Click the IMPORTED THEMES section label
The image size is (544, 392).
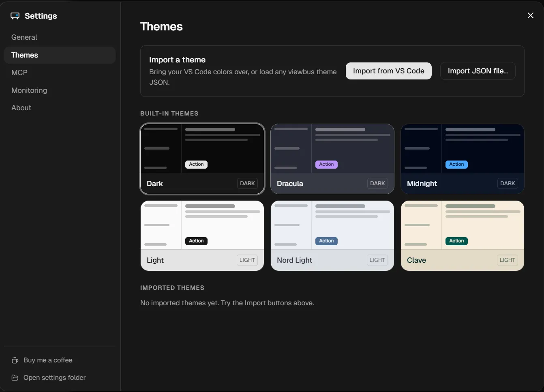coord(172,288)
